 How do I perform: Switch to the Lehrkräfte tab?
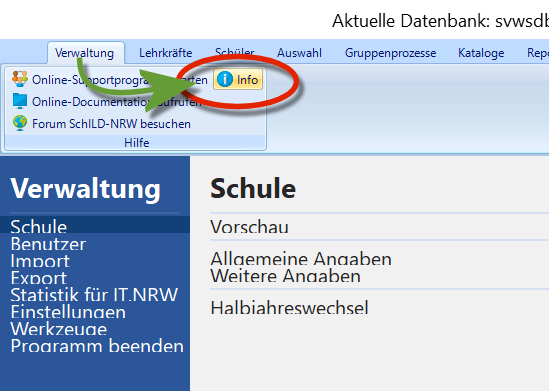[166, 53]
